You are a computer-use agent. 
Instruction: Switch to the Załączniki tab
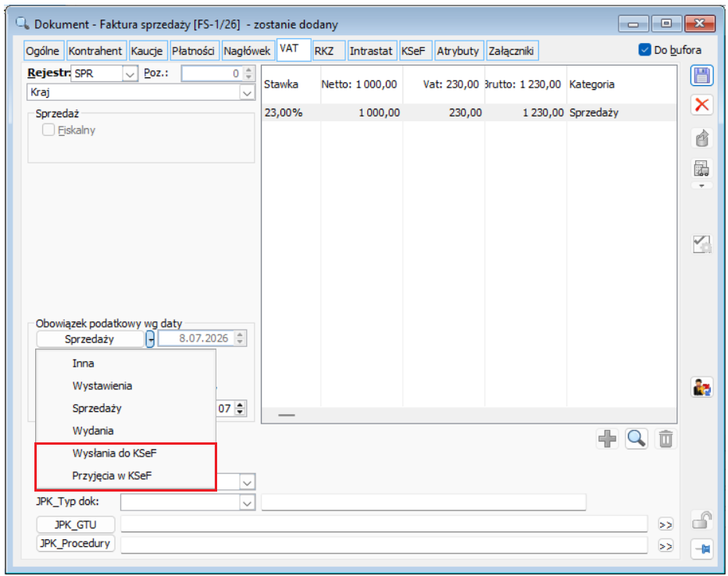click(511, 51)
